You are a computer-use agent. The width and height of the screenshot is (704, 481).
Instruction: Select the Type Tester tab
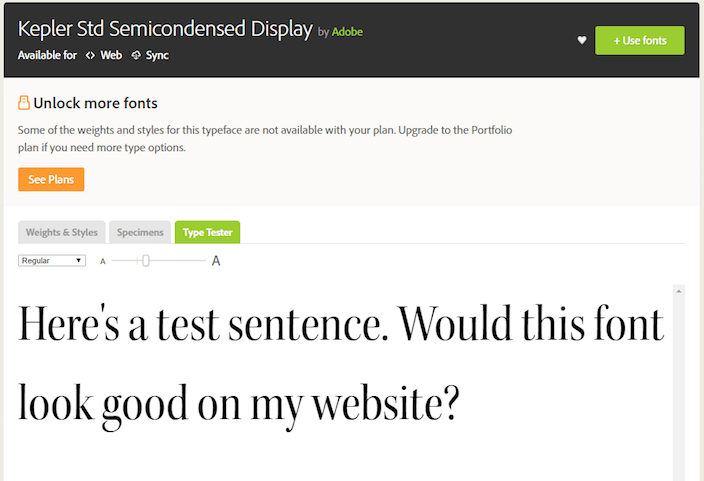pos(207,232)
